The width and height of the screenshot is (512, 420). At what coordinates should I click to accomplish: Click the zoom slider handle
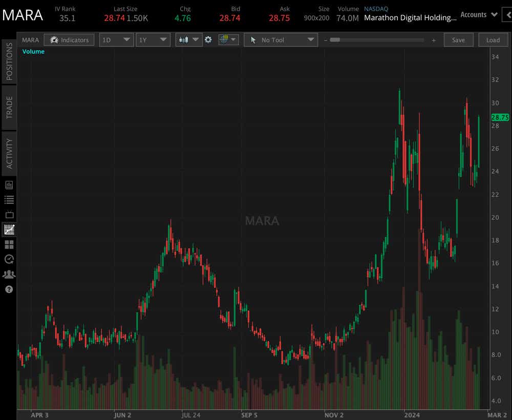pos(335,40)
